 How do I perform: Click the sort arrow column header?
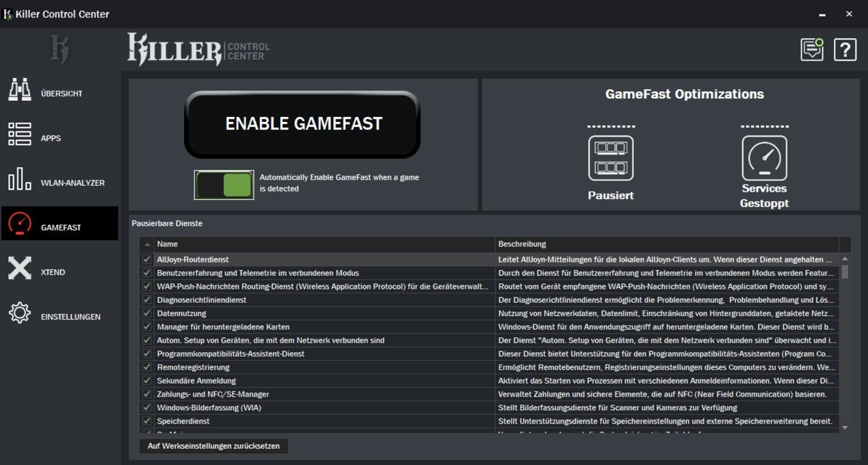click(147, 244)
